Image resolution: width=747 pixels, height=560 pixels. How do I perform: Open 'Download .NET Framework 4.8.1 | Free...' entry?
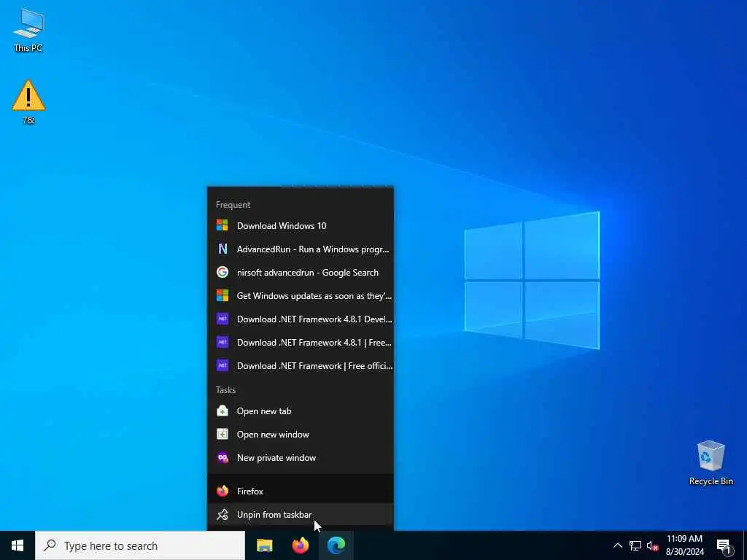pyautogui.click(x=301, y=343)
